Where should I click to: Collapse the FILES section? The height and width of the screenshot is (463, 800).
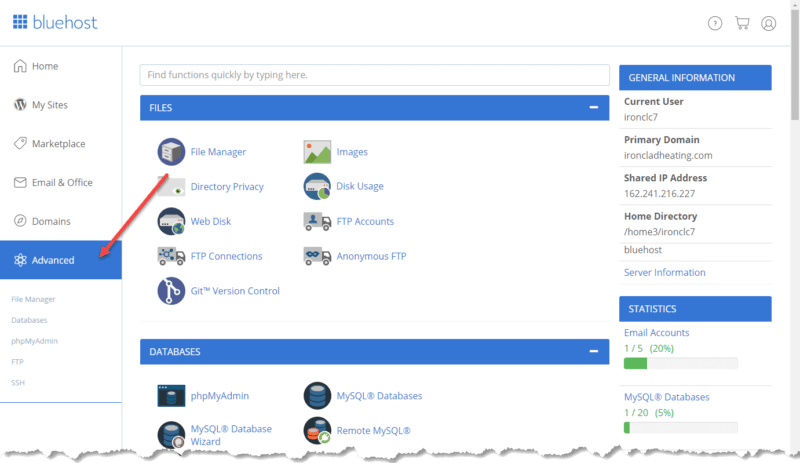(x=593, y=107)
